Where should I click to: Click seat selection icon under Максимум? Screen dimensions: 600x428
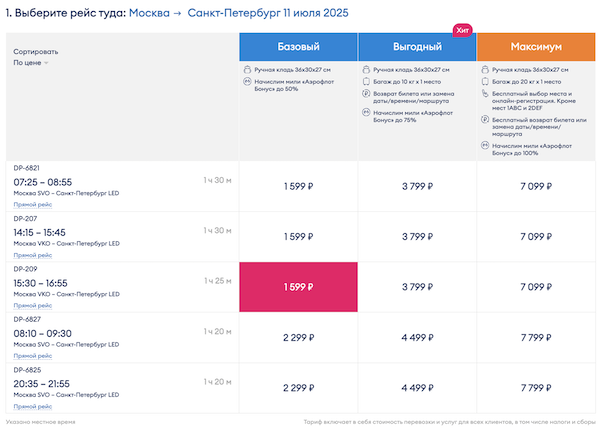[484, 92]
